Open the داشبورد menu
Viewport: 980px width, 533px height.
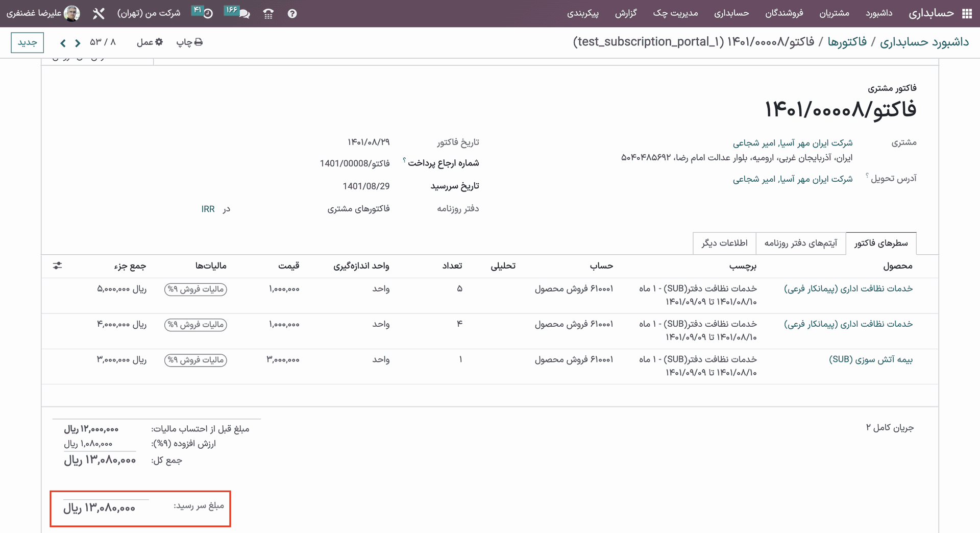pos(879,13)
